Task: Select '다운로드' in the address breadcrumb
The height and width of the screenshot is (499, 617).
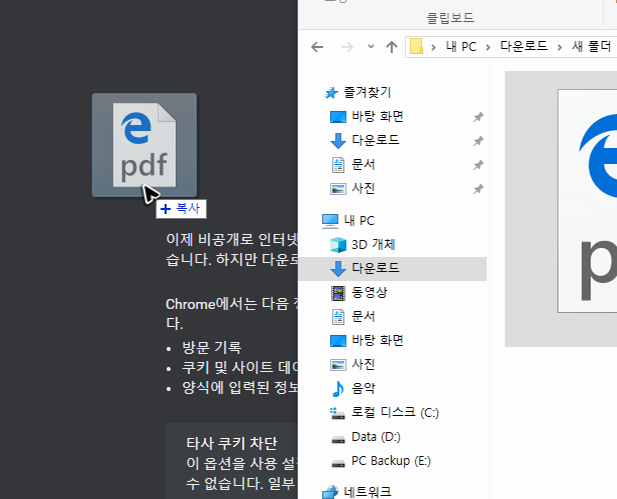Action: tap(524, 46)
